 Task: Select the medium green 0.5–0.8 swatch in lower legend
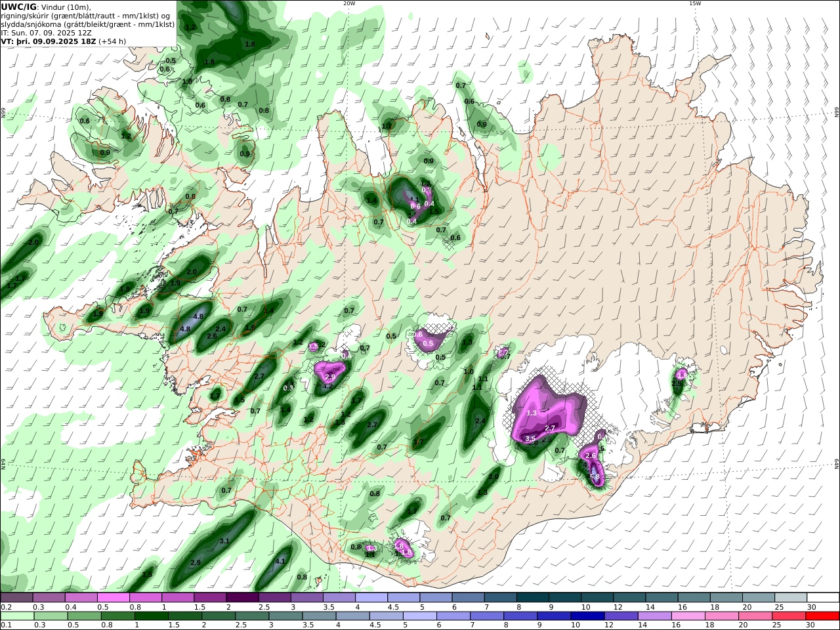(85, 616)
